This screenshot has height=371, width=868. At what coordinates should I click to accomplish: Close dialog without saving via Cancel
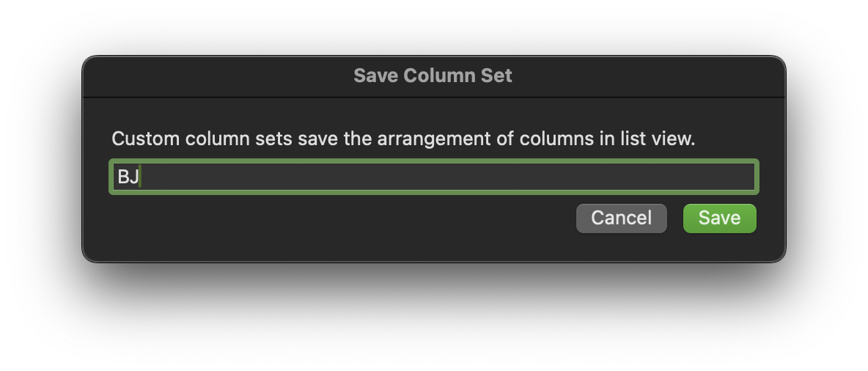(x=621, y=218)
